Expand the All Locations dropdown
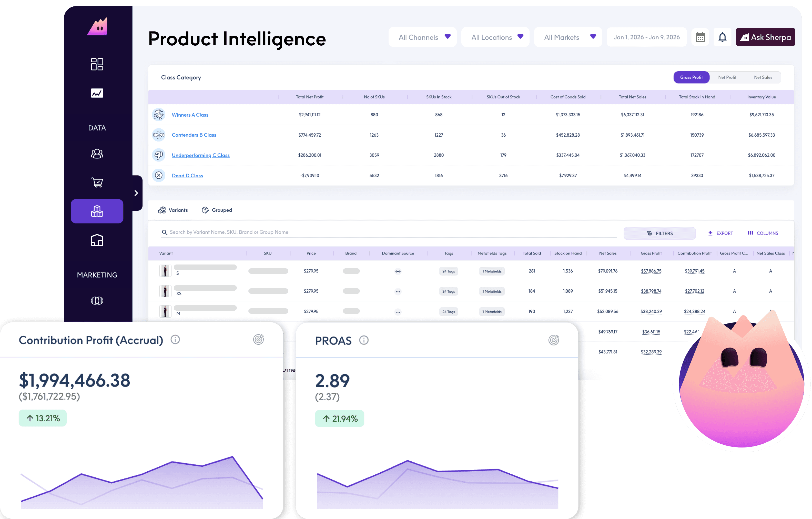812x519 pixels. coord(495,37)
